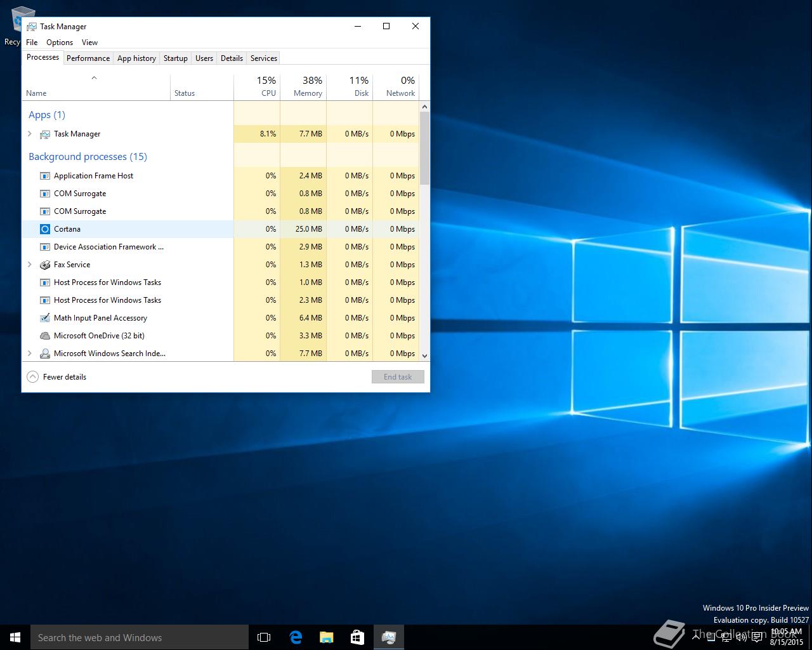Open Task View from taskbar
Image resolution: width=812 pixels, height=650 pixels.
pos(264,637)
